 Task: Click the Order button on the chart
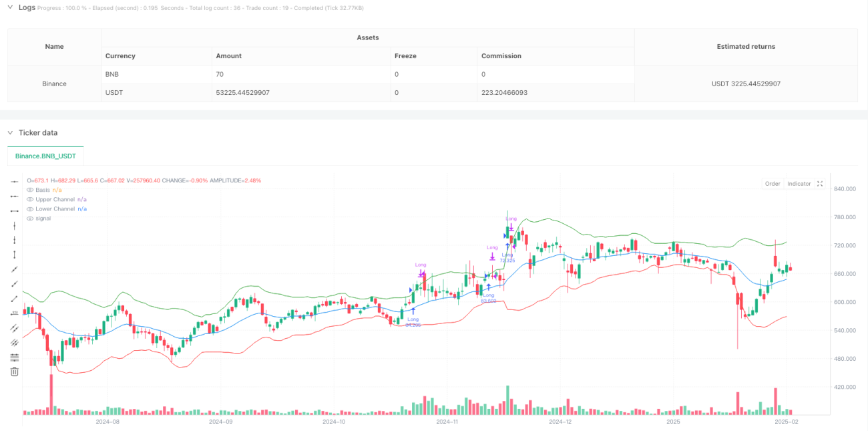coord(773,184)
